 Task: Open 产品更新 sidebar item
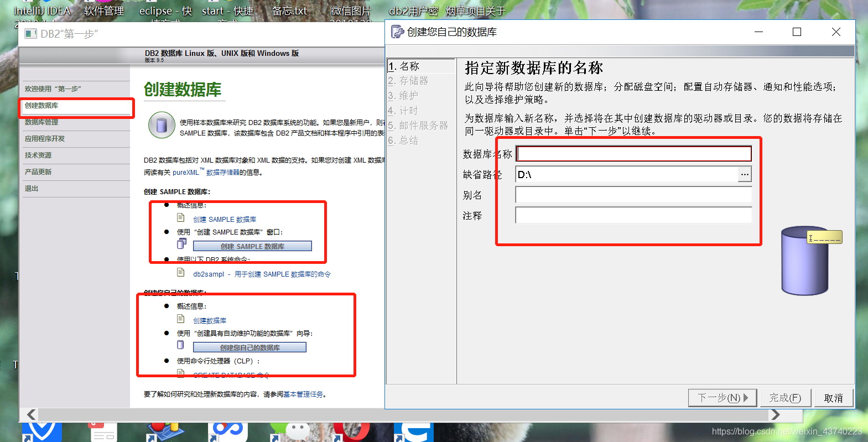[x=38, y=172]
